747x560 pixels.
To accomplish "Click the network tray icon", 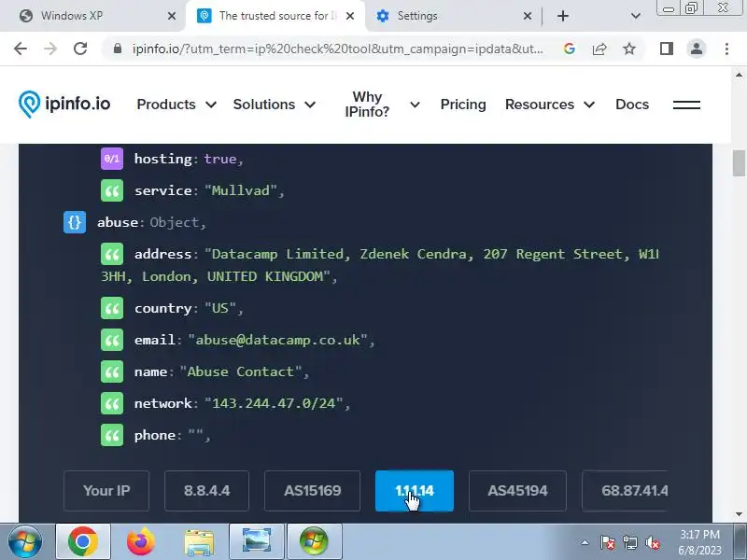I will [630, 542].
